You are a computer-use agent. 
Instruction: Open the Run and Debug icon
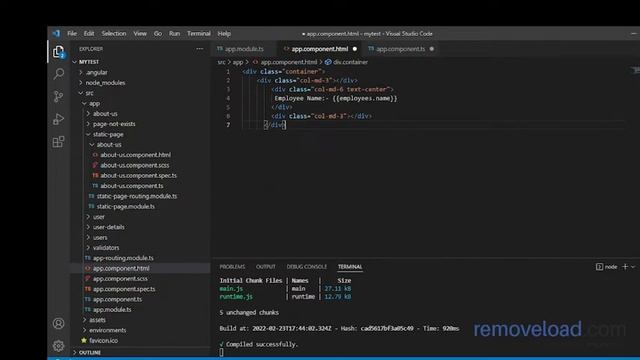click(58, 119)
